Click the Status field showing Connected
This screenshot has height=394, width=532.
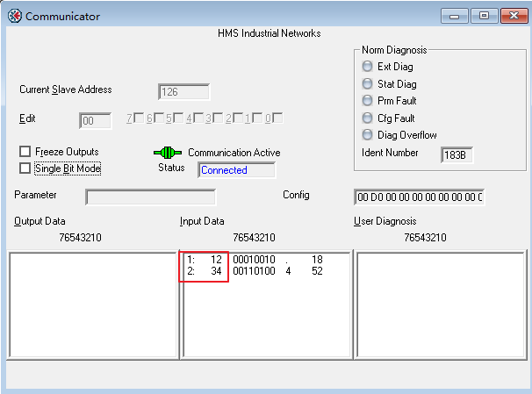click(237, 170)
